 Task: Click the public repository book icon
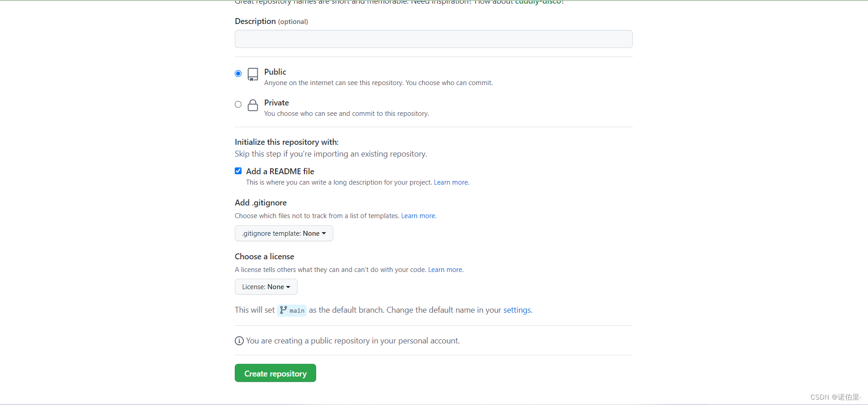point(253,74)
